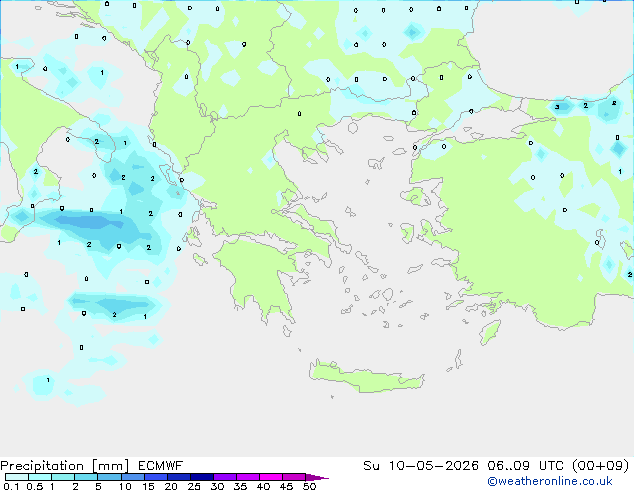
Task: Click the '35' legend scale label
Action: [x=240, y=486]
